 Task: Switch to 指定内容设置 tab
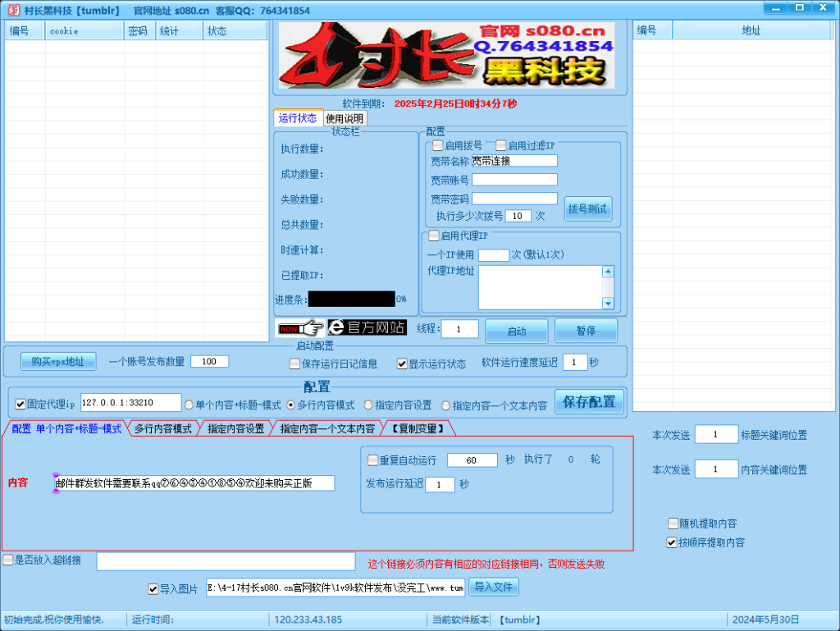click(x=235, y=428)
